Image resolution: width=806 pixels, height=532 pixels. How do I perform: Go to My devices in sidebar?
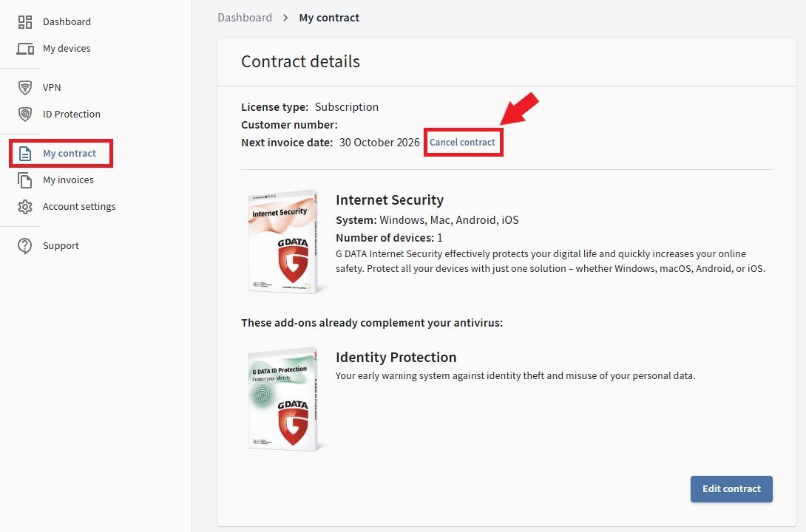[x=67, y=49]
